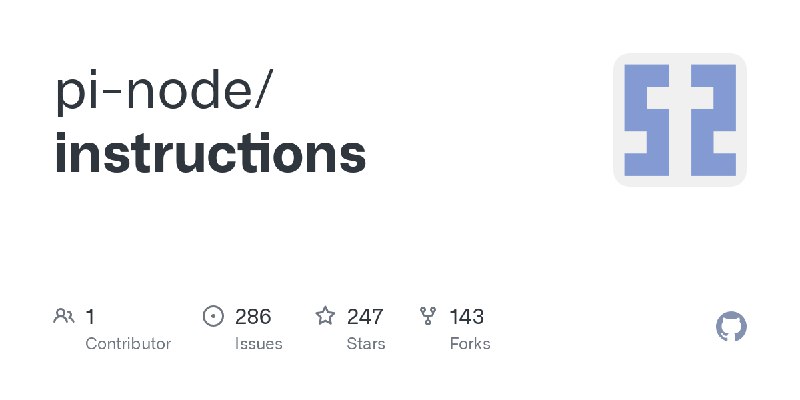Click the contributor count 1
Viewport: 800px width, 400px height.
90,317
